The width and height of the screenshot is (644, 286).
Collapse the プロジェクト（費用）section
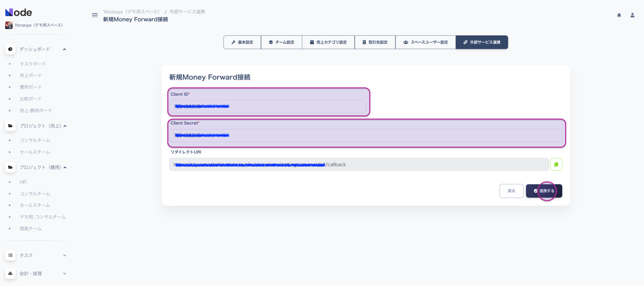pyautogui.click(x=65, y=167)
